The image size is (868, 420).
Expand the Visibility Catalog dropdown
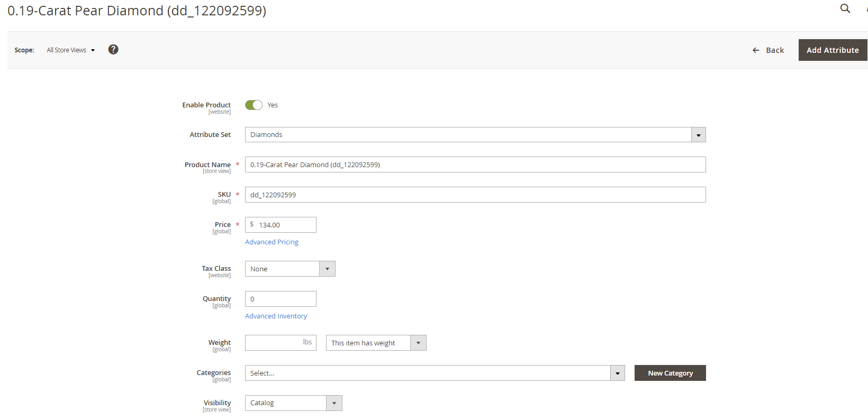click(x=293, y=404)
